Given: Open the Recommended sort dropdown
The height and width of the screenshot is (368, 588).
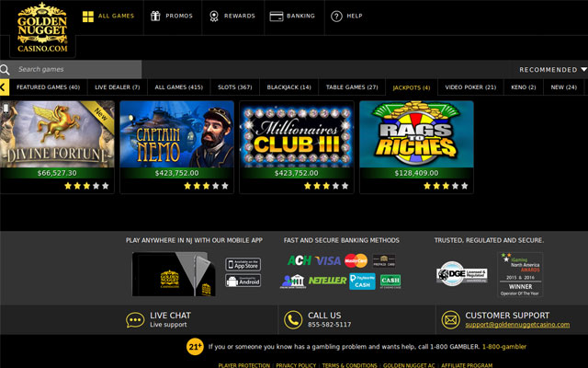Looking at the screenshot, I should 553,70.
